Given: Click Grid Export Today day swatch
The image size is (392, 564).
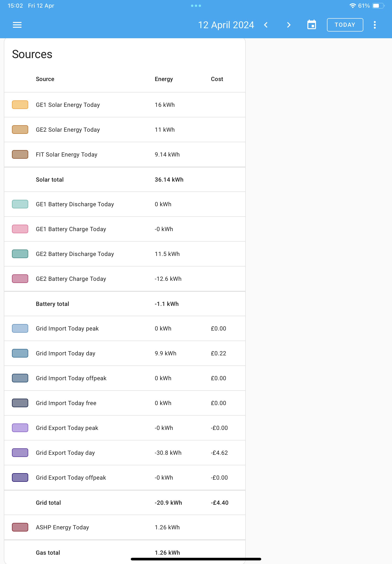Looking at the screenshot, I should pos(20,453).
